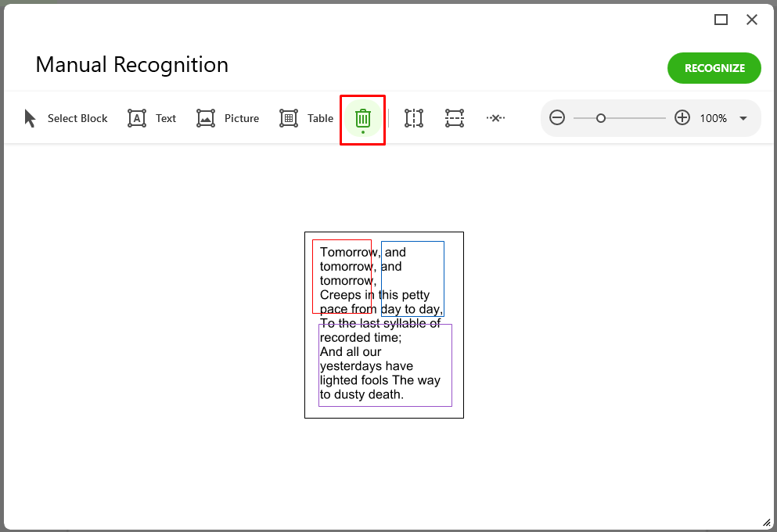Select the Table block tool
Image resolution: width=777 pixels, height=532 pixels.
pyautogui.click(x=306, y=118)
